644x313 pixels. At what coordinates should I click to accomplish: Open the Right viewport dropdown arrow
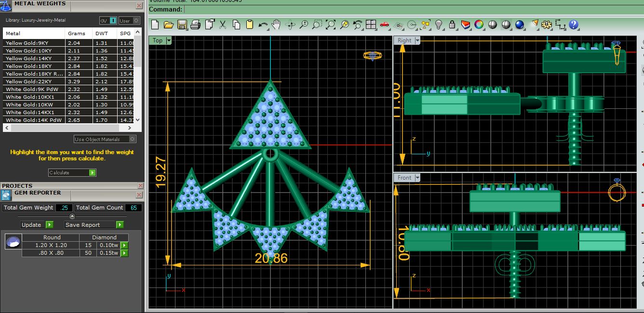pos(417,40)
